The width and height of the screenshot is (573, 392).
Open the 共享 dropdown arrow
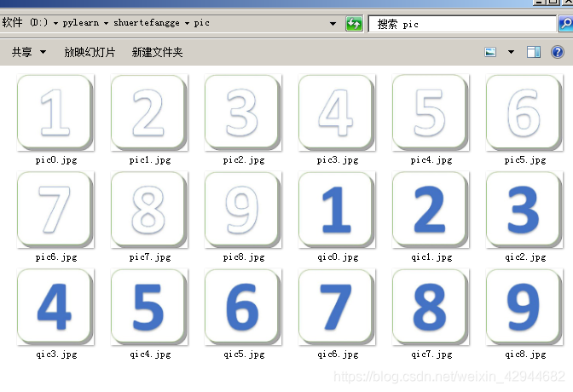[43, 52]
